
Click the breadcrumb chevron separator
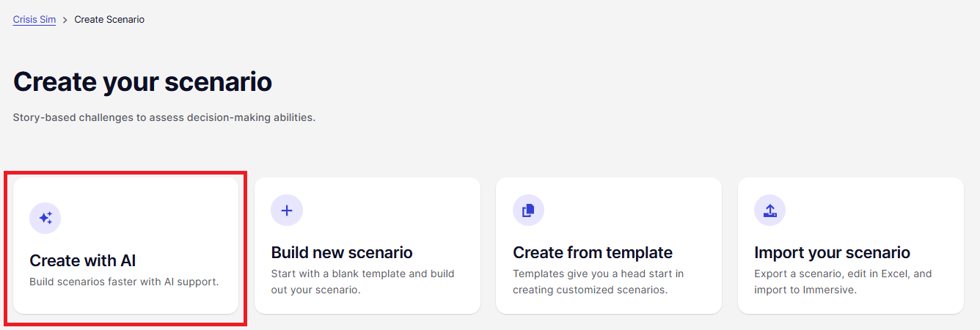pyautogui.click(x=65, y=20)
